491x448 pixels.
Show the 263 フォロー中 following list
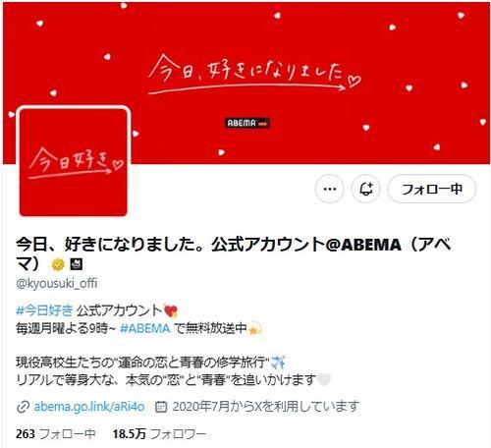pyautogui.click(x=56, y=434)
